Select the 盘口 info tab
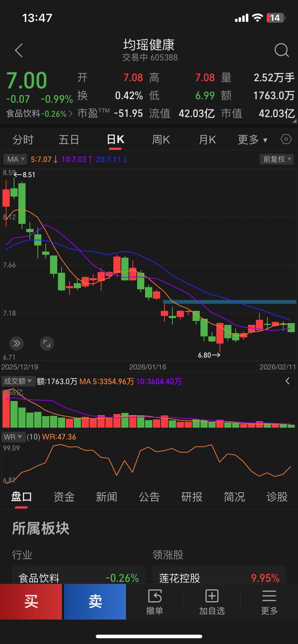This screenshot has height=644, width=298. click(22, 497)
